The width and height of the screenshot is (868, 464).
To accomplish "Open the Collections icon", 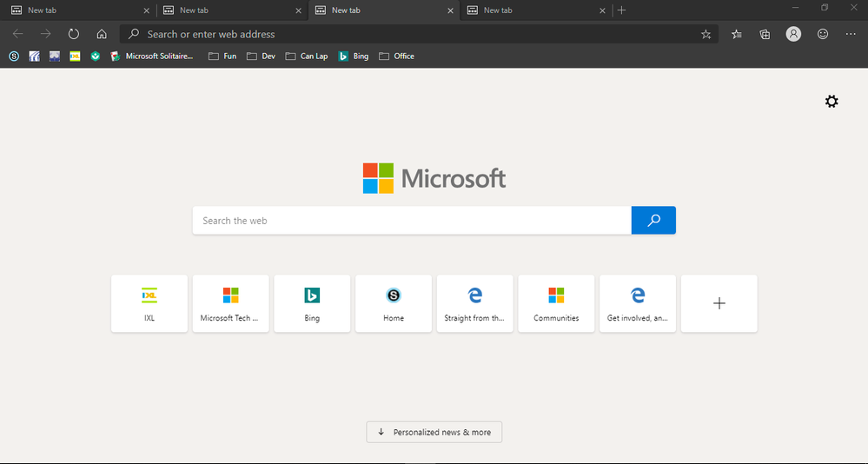I will tap(765, 35).
